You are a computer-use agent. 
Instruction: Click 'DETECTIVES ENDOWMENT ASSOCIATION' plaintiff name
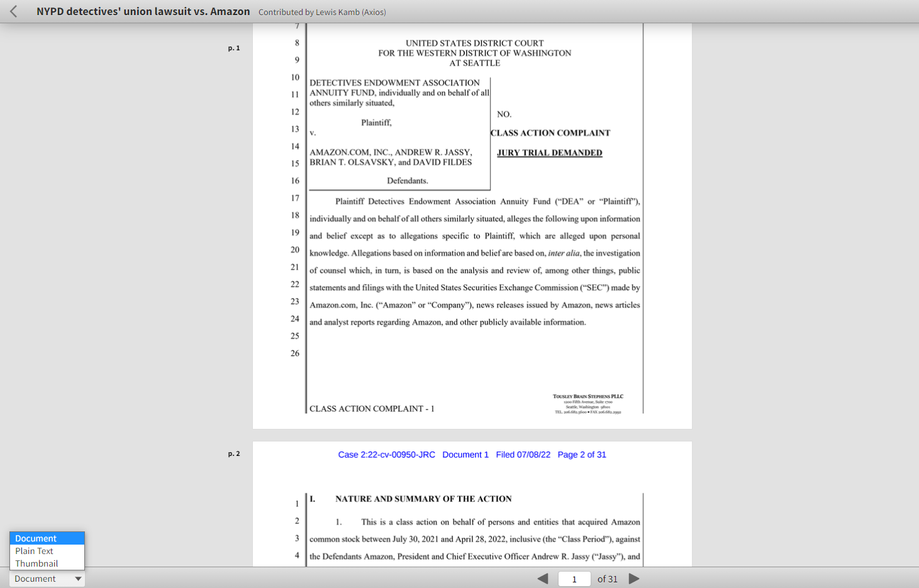pyautogui.click(x=394, y=82)
